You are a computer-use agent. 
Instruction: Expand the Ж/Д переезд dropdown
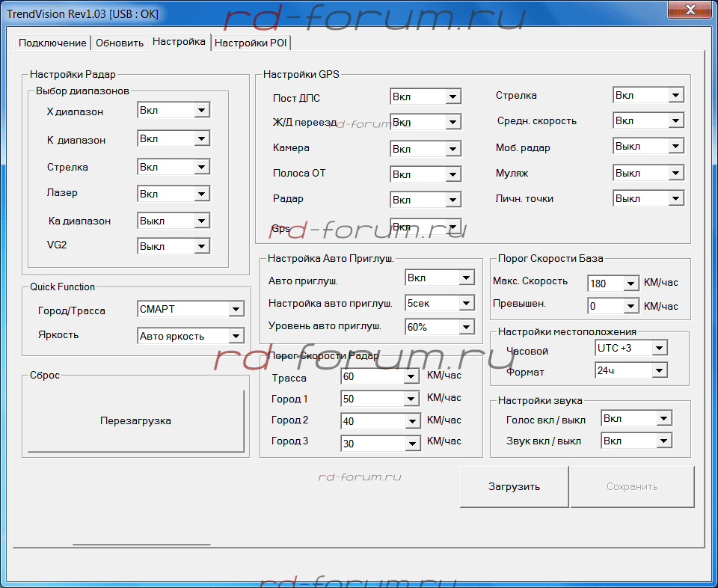(426, 122)
